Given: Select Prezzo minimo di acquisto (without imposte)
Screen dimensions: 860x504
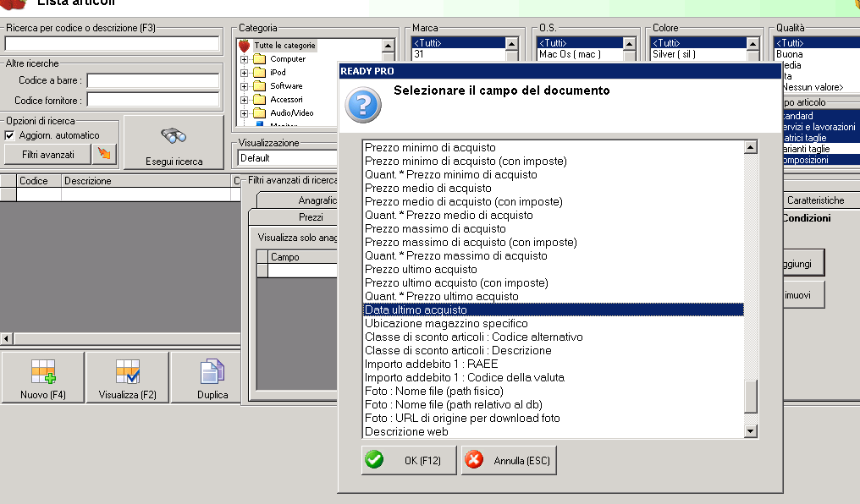Looking at the screenshot, I should point(554,147).
